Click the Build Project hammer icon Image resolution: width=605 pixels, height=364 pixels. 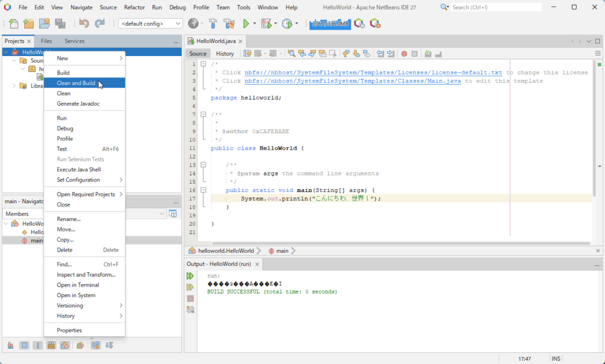(213, 24)
